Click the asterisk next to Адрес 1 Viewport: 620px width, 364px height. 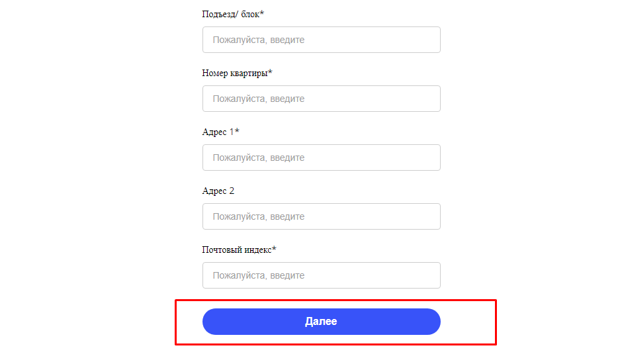point(237,131)
